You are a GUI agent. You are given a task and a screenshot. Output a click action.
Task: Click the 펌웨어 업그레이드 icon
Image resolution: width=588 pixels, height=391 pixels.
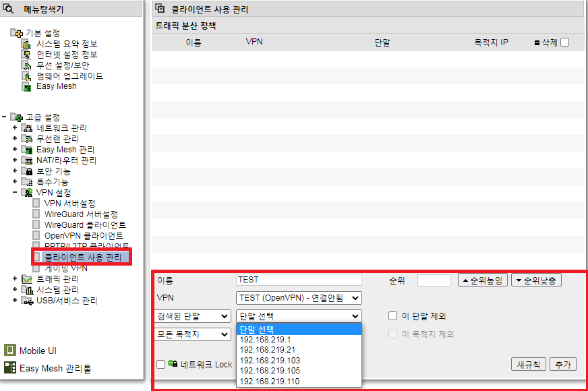tap(26, 76)
